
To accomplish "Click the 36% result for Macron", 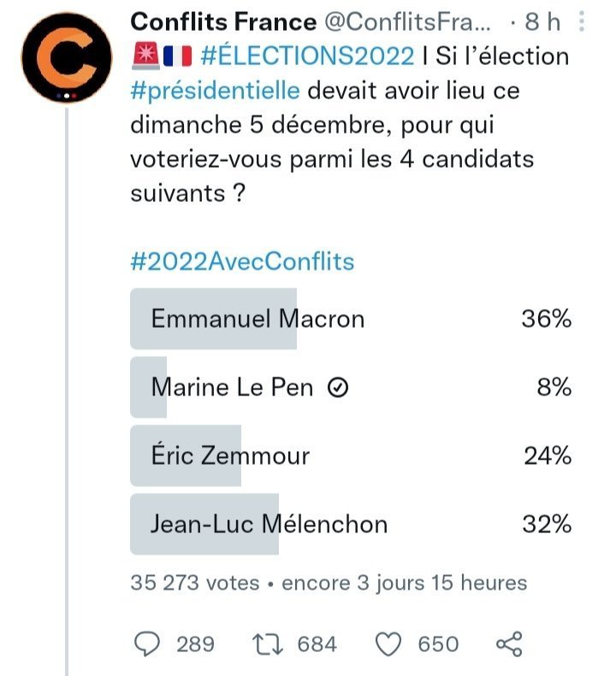I will click(x=546, y=318).
